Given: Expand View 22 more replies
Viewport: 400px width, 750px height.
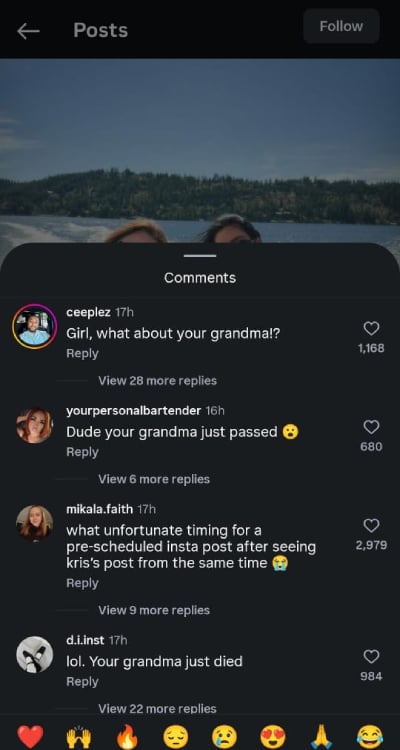Looking at the screenshot, I should [x=157, y=708].
